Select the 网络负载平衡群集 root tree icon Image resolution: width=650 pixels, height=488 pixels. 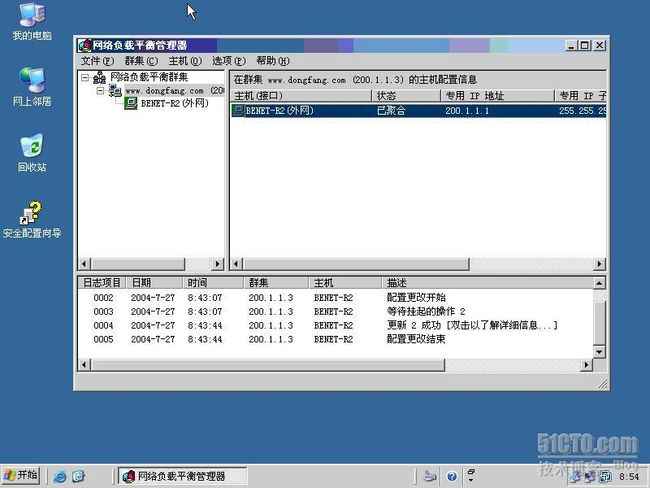(99, 77)
